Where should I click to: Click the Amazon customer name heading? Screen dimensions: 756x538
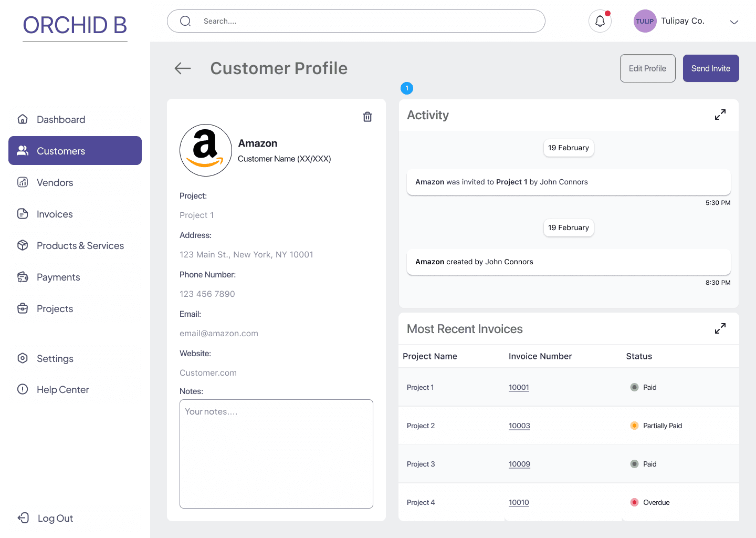point(258,143)
